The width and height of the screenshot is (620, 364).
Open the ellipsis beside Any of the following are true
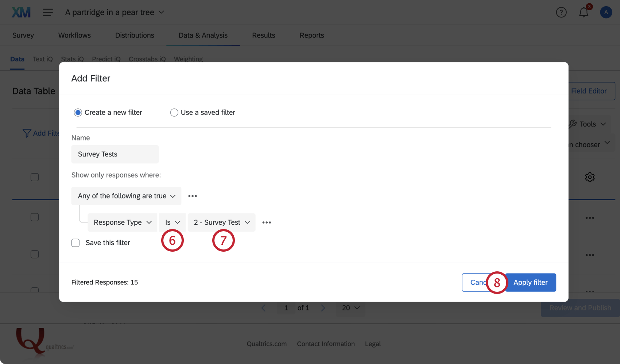point(193,196)
